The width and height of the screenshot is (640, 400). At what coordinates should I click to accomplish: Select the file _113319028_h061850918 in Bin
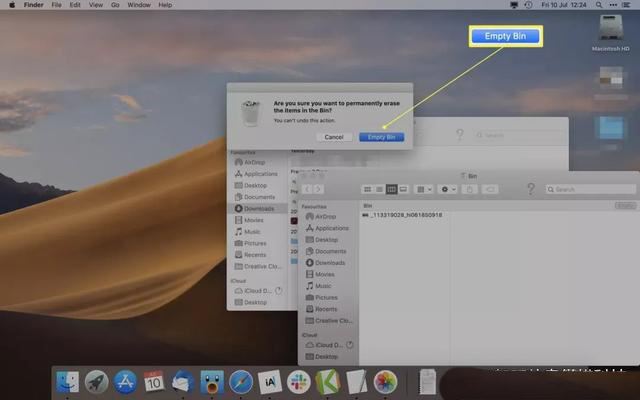tap(405, 215)
